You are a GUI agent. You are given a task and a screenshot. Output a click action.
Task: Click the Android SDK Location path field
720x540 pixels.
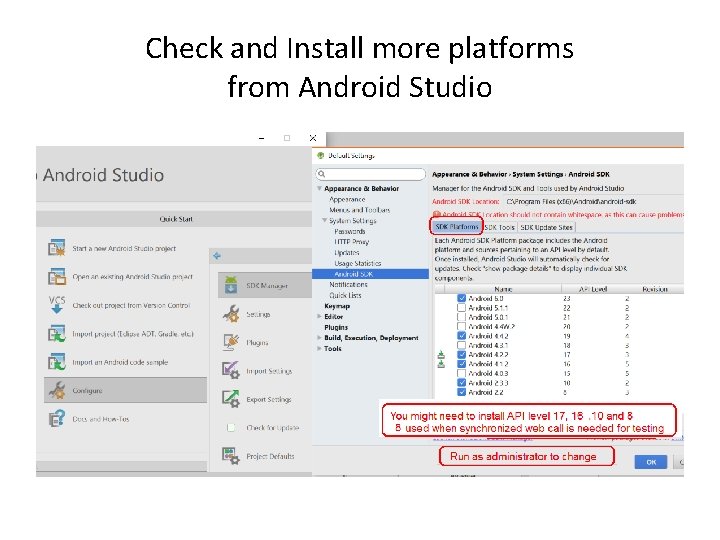point(593,201)
